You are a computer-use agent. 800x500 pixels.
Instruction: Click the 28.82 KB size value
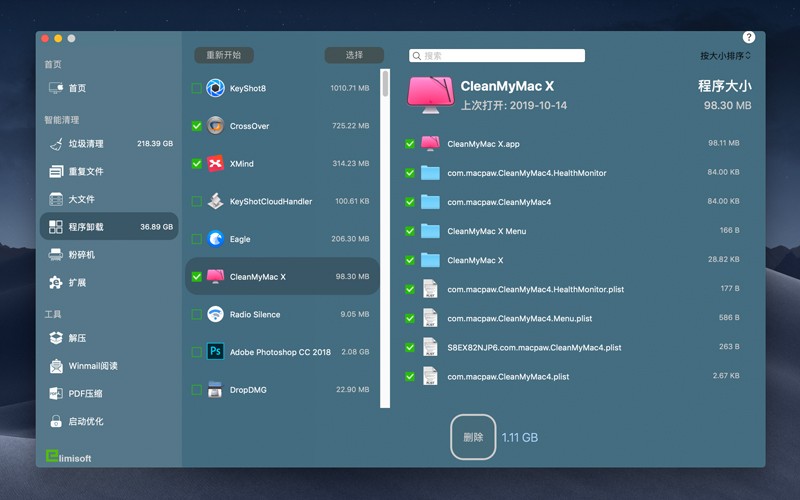coord(723,259)
